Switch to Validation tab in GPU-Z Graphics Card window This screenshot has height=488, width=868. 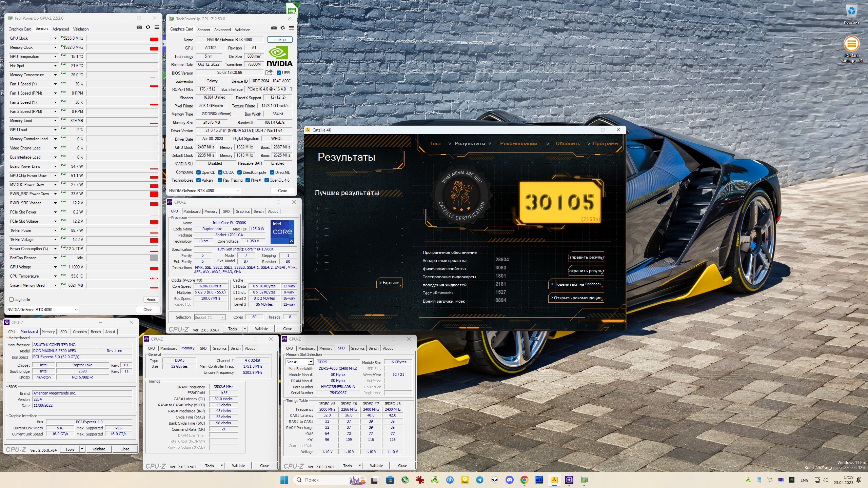(242, 30)
